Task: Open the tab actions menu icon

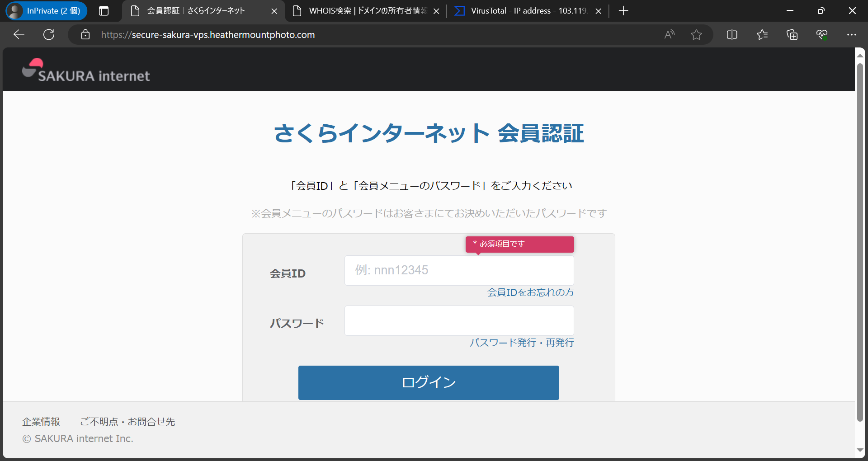Action: tap(104, 11)
